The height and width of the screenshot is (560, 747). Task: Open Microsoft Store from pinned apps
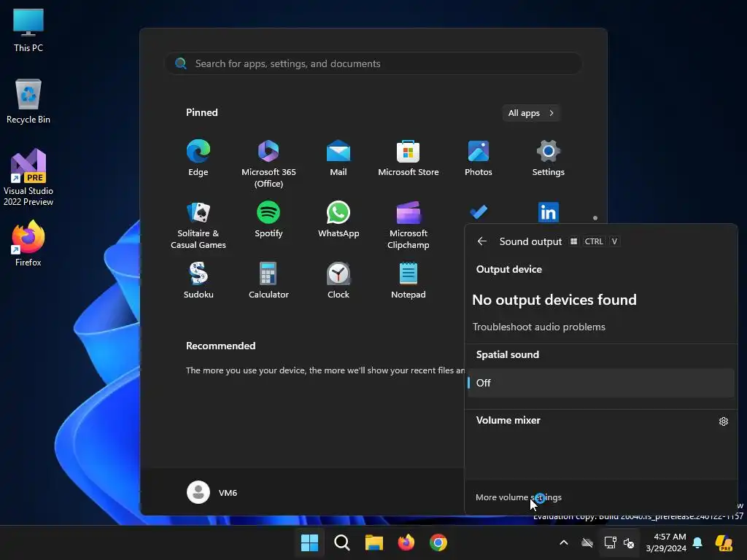click(x=409, y=158)
